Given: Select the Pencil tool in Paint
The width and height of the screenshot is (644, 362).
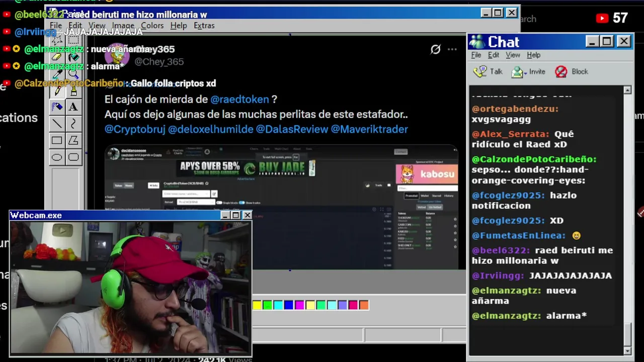Looking at the screenshot, I should click(x=57, y=90).
